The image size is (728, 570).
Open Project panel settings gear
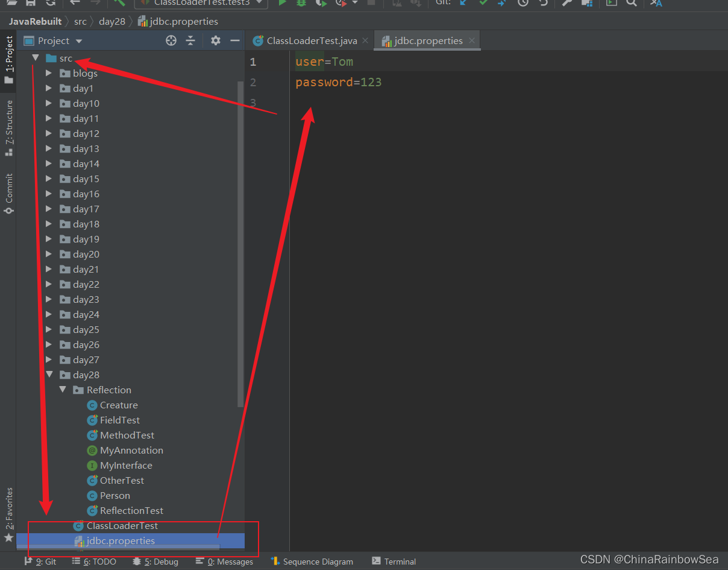(216, 40)
